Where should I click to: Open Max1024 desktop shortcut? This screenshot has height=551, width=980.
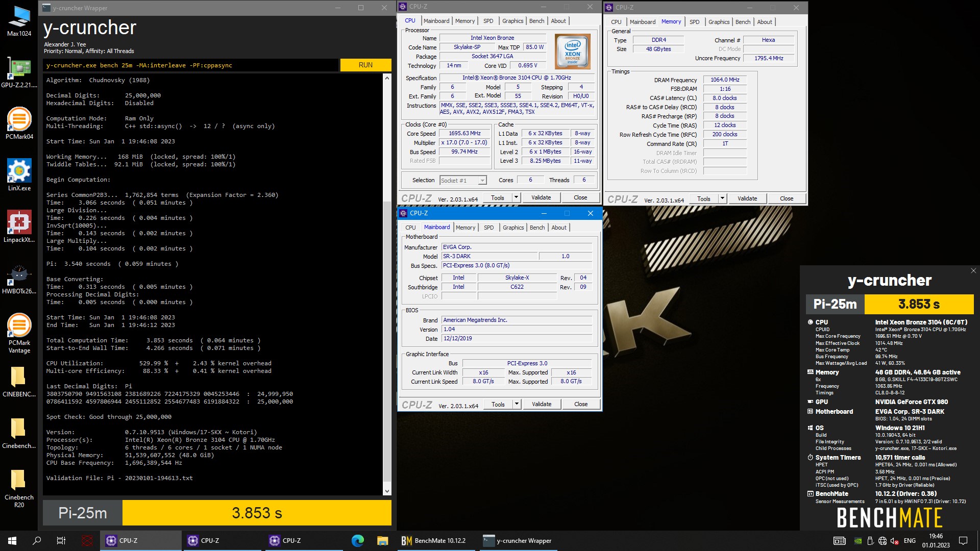coord(19,20)
